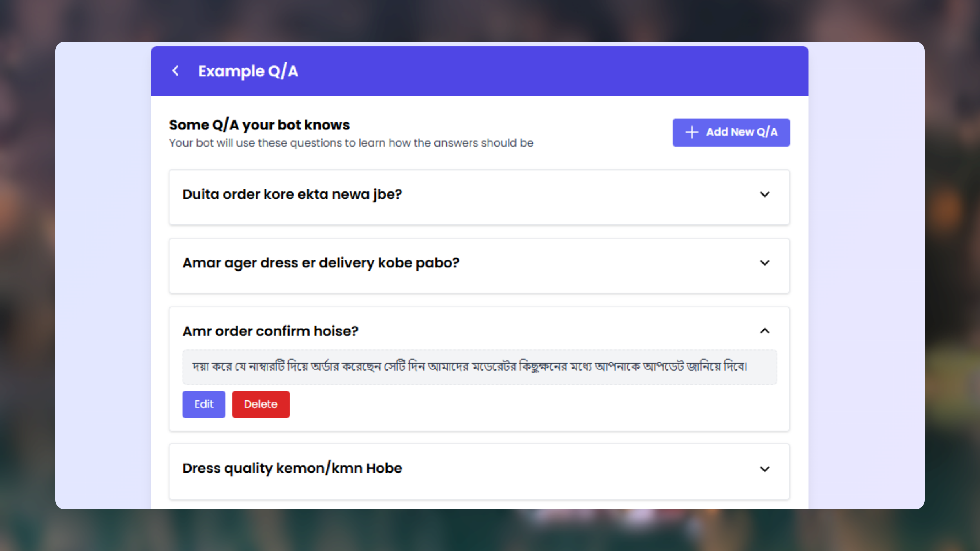
Task: Click the plus icon on Add New Q/A
Action: [x=691, y=132]
